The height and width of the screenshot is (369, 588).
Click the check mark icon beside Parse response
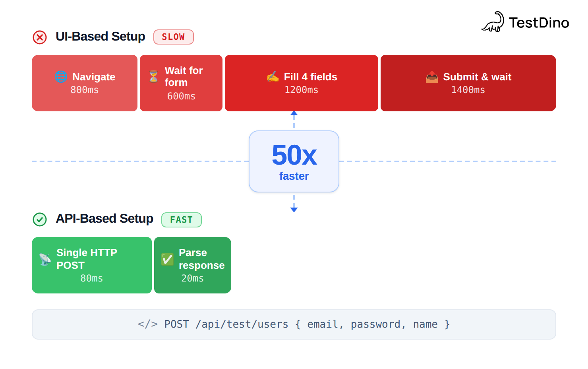pos(167,259)
